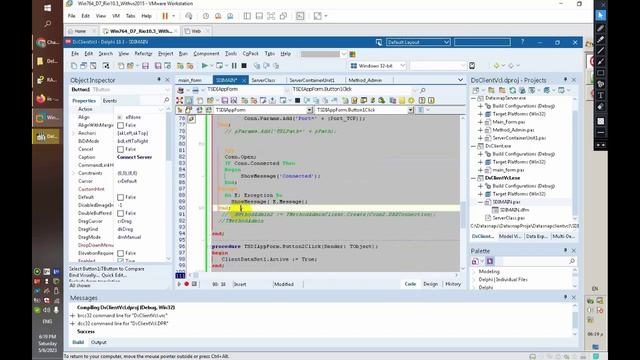Image resolution: width=640 pixels, height=360 pixels.
Task: Click the Projects panel refresh icon
Action: tap(513, 90)
